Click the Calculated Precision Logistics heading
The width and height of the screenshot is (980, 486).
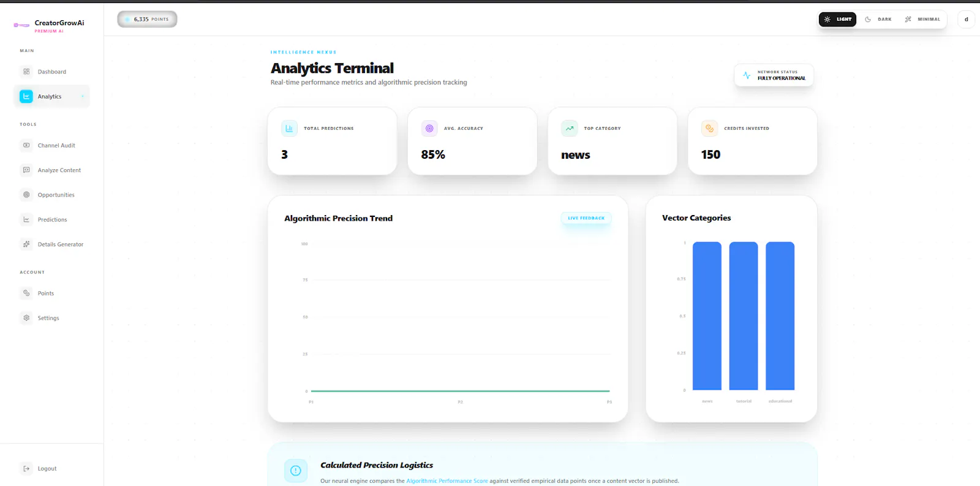377,465
